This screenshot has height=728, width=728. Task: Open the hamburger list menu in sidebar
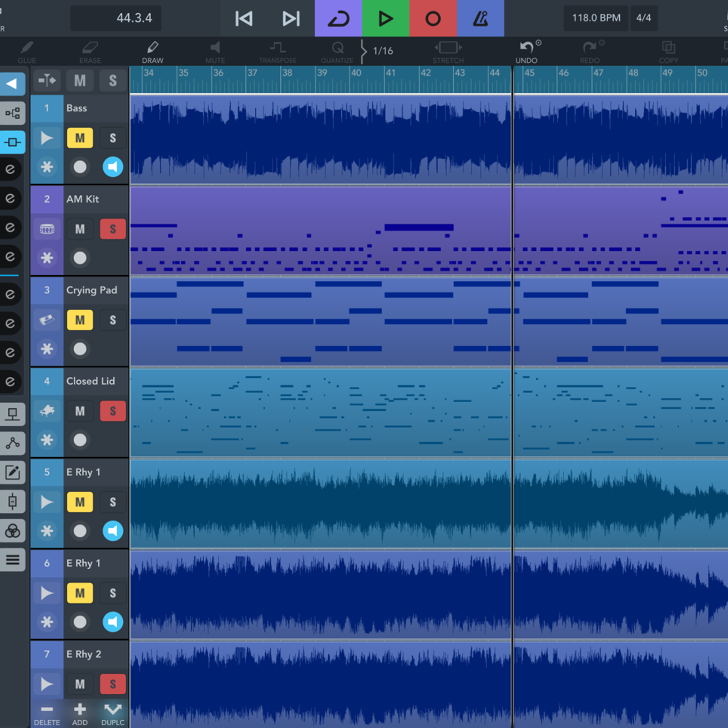click(12, 560)
